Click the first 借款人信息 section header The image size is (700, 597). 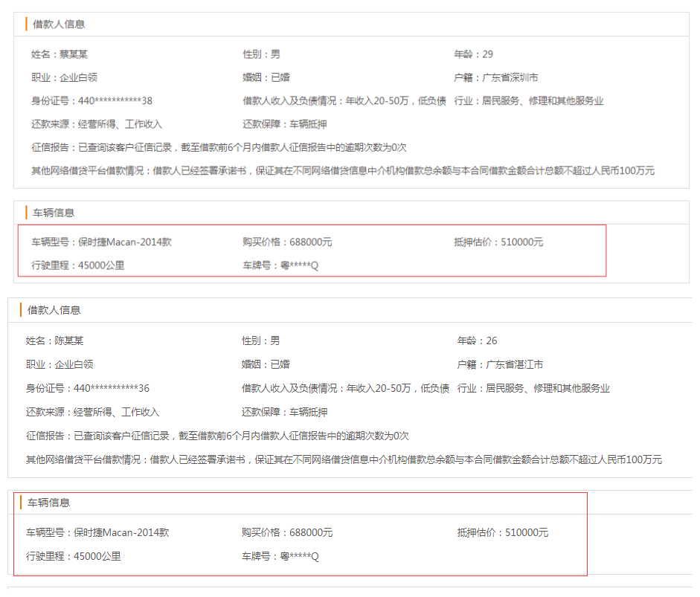[59, 25]
